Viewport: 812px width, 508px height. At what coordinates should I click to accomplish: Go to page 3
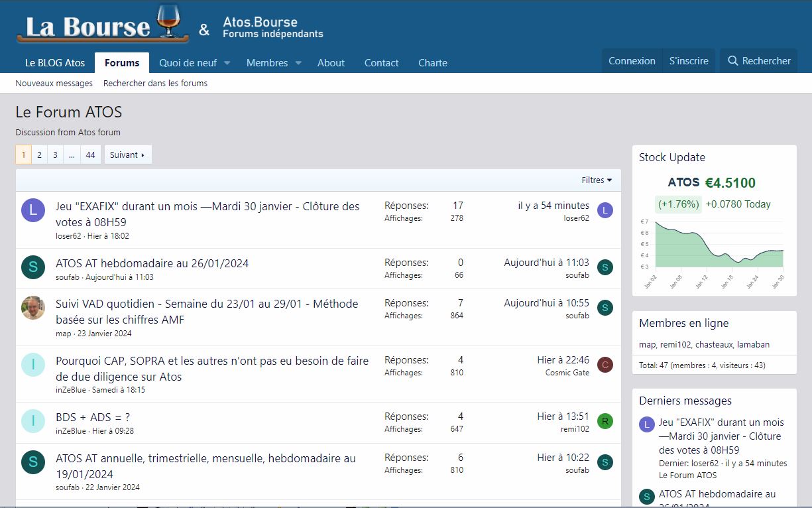55,155
